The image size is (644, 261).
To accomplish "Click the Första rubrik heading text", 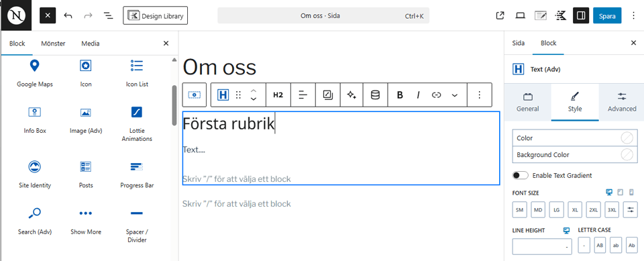I will 228,123.
